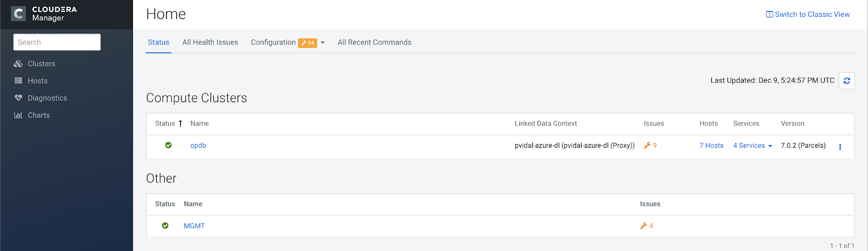Open Hosts in the sidebar

(37, 81)
